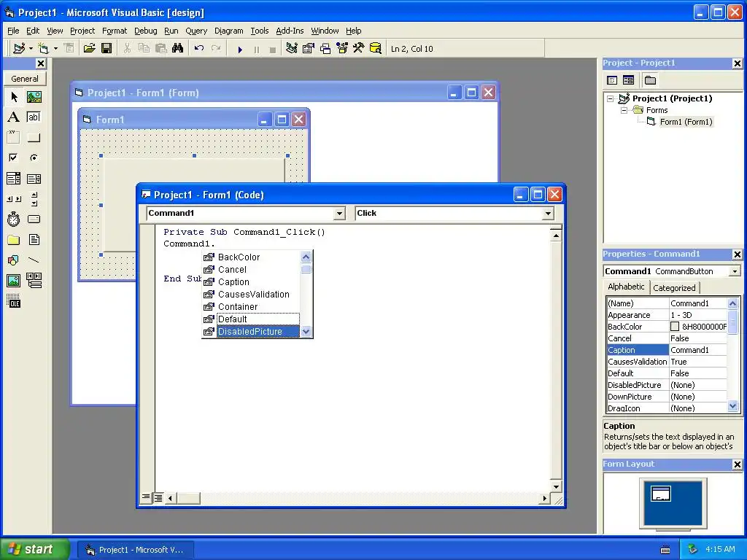Select the Data control tool
Viewport: 747px width, 560px height.
(x=34, y=281)
